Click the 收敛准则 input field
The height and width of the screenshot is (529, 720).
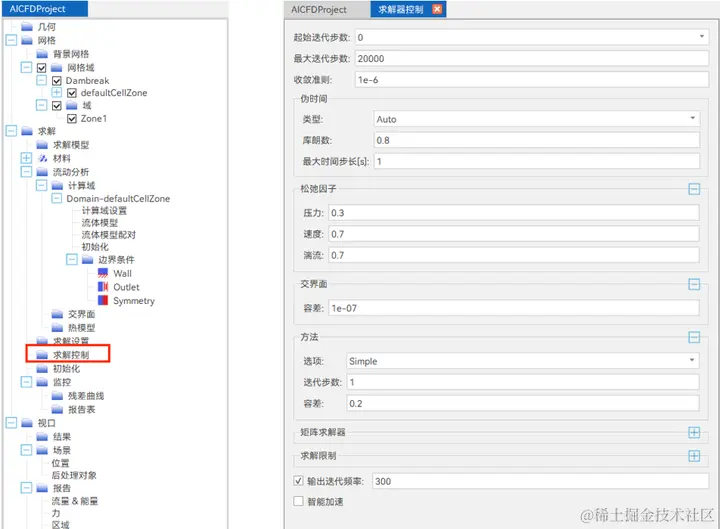(532, 79)
